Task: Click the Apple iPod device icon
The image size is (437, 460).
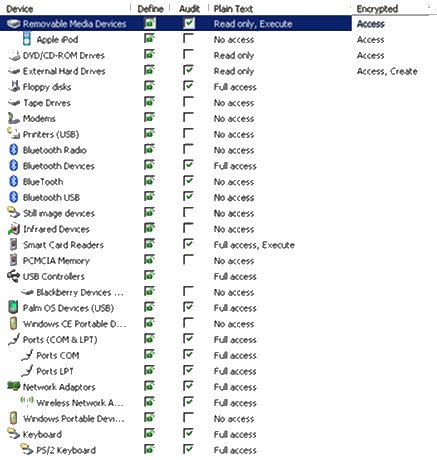Action: [x=27, y=39]
